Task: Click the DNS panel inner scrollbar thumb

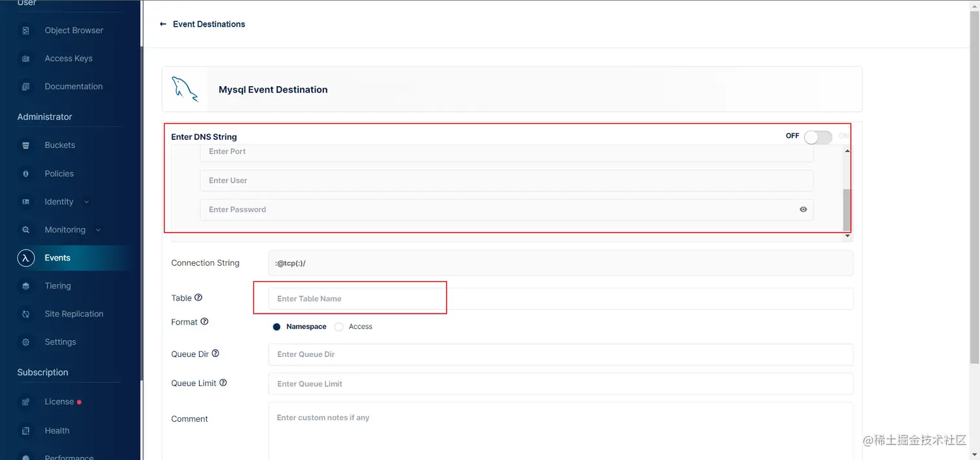Action: point(846,210)
